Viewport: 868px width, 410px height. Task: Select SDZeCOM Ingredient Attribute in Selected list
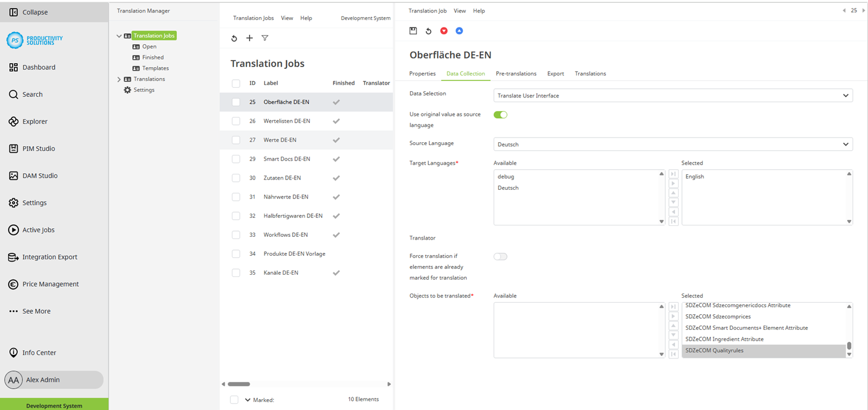[x=724, y=339]
